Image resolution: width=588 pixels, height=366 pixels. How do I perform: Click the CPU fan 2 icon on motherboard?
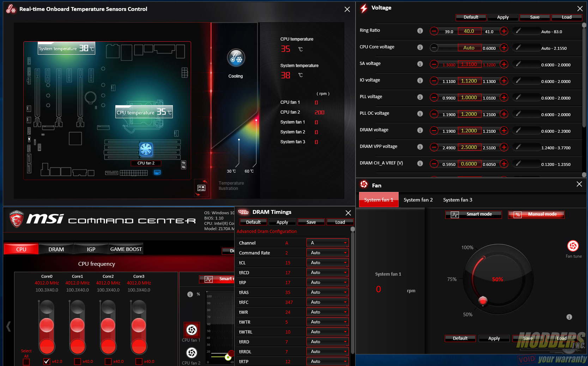(x=146, y=149)
